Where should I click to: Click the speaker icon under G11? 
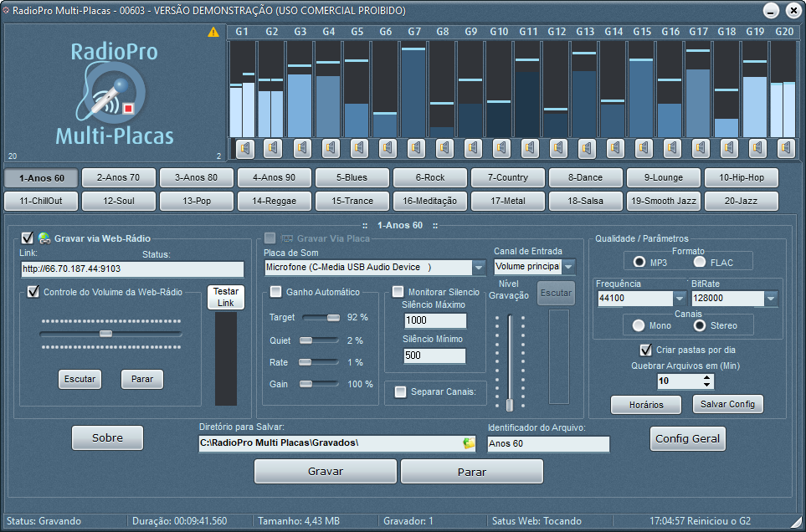tap(530, 148)
